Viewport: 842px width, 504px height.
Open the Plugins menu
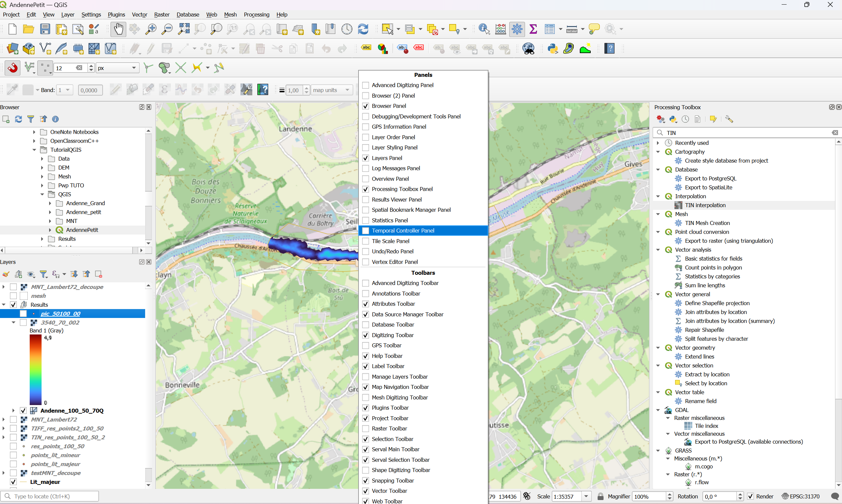tap(116, 15)
